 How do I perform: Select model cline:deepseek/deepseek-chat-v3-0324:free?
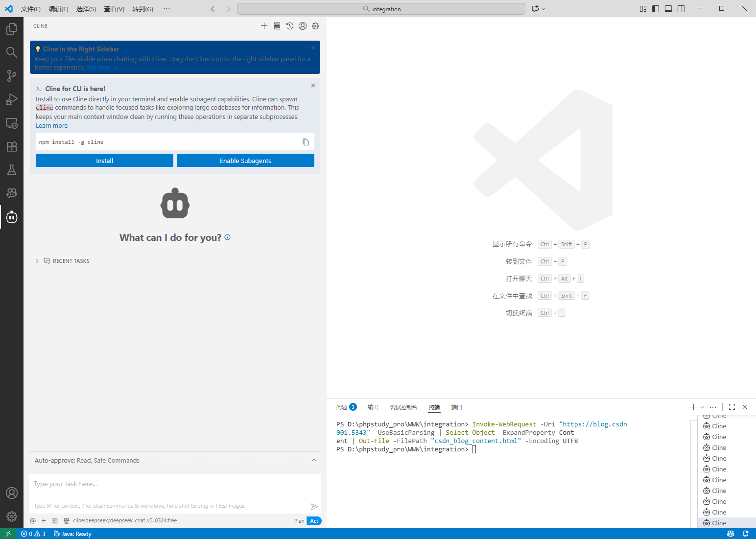pyautogui.click(x=125, y=521)
